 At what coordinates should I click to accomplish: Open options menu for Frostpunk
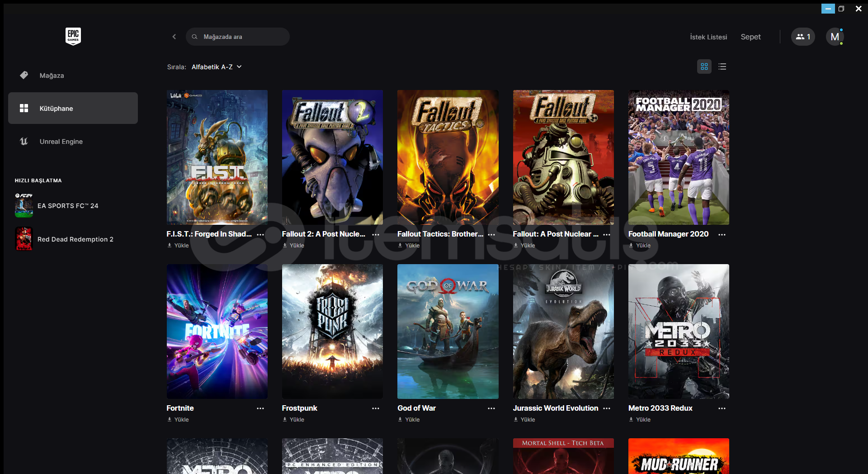[x=376, y=408]
